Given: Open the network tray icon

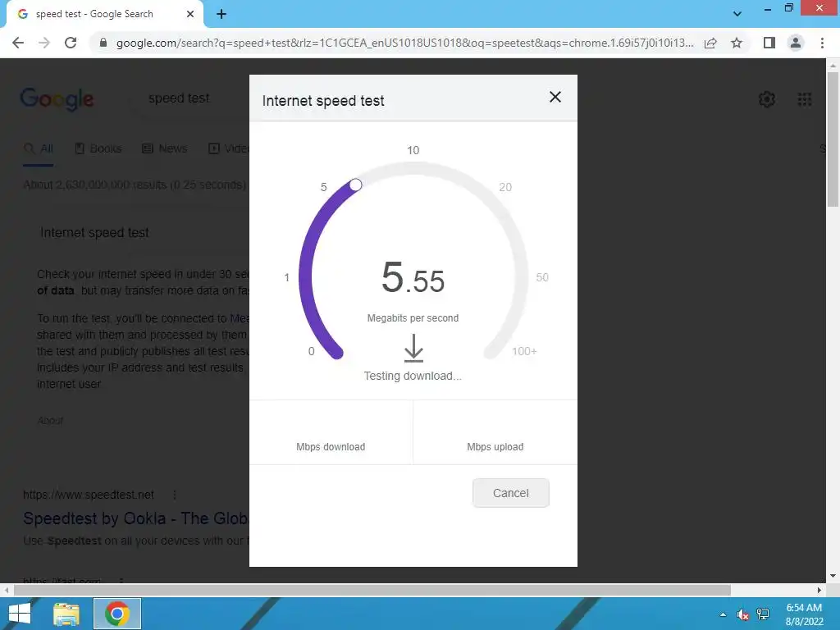Looking at the screenshot, I should (763, 614).
